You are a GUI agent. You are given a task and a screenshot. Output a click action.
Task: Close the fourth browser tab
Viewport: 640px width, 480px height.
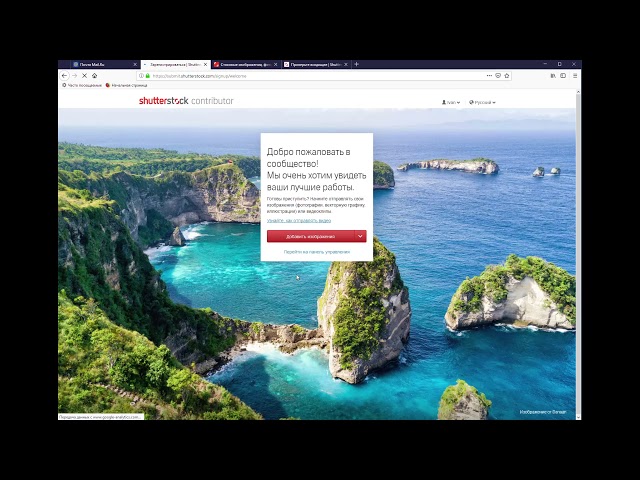[346, 64]
